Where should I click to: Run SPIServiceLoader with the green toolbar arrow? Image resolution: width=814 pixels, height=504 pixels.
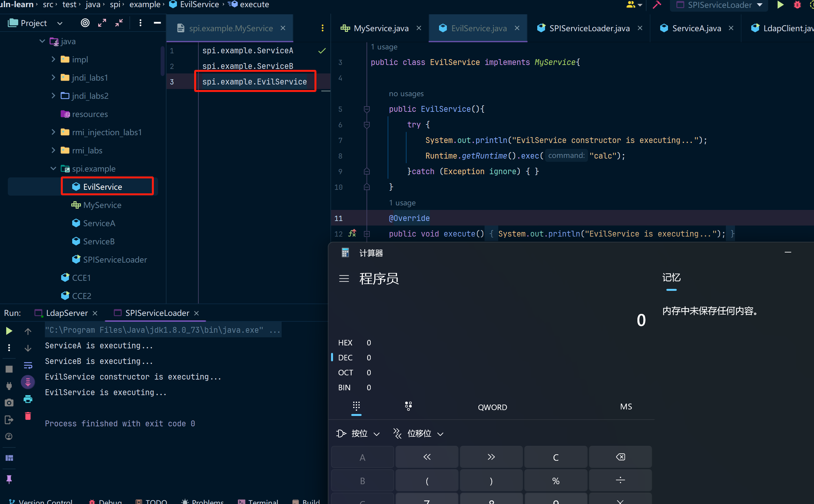780,5
